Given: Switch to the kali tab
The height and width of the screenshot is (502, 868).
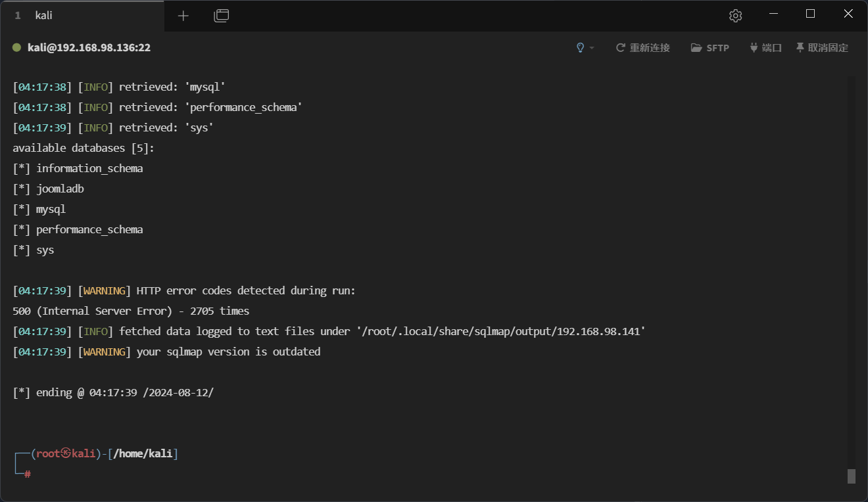Looking at the screenshot, I should [82, 16].
